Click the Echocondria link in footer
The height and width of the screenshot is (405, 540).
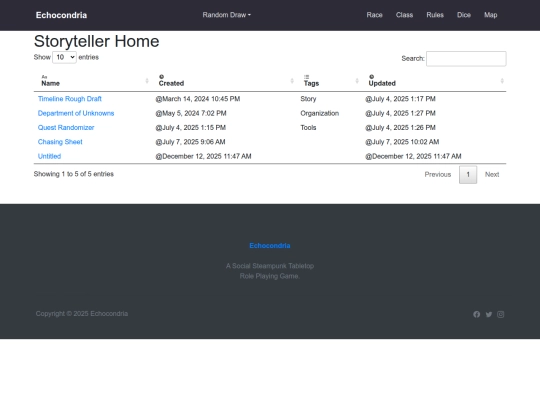click(x=270, y=246)
